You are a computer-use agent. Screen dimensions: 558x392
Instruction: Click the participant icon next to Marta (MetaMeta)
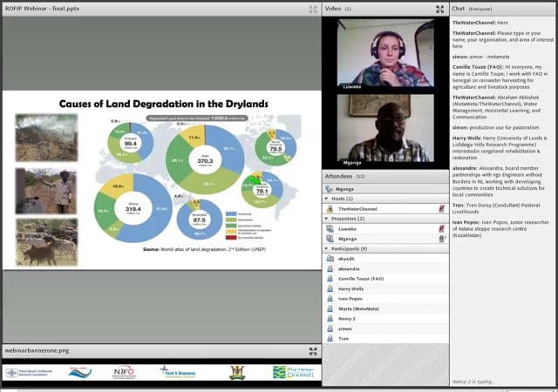pos(330,308)
